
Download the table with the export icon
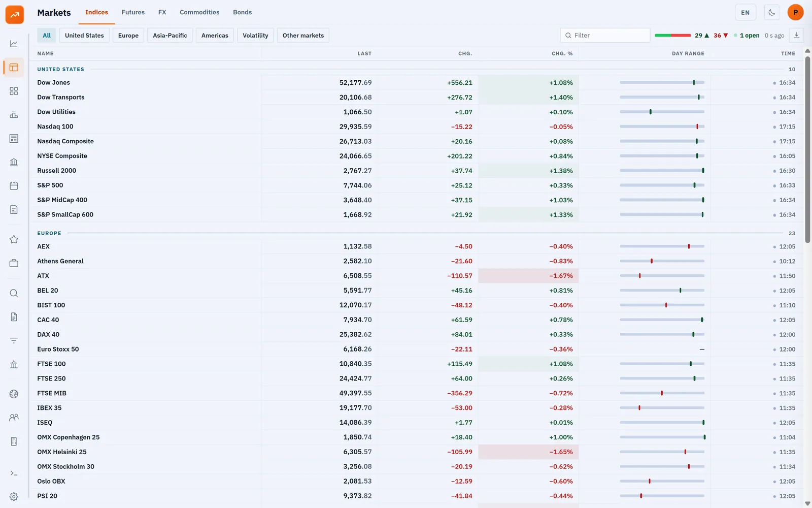tap(797, 35)
